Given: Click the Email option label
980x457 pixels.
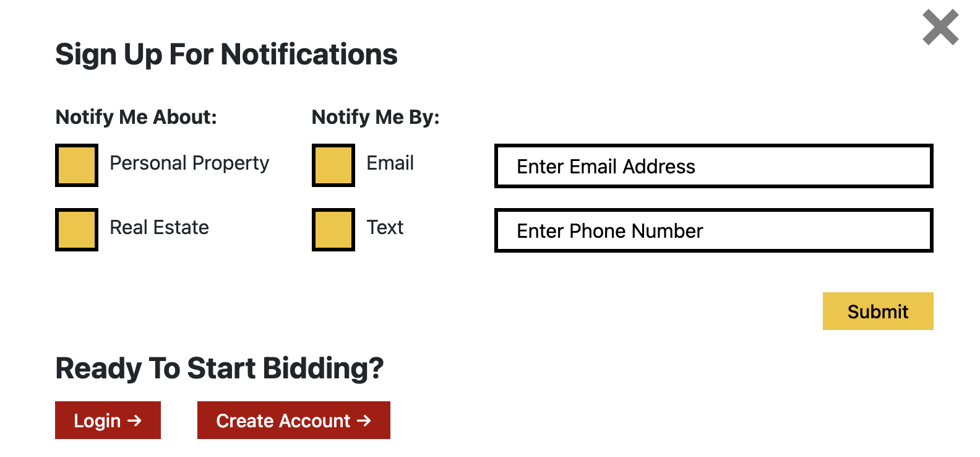Looking at the screenshot, I should 390,163.
